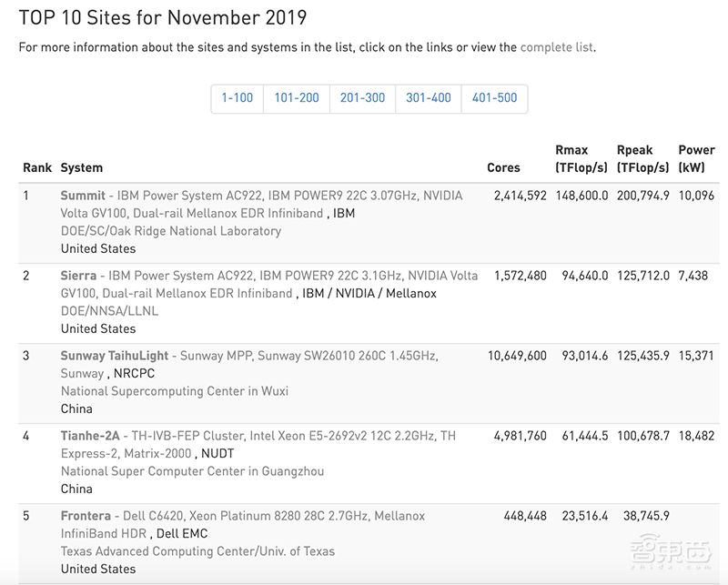
Task: Open the Frontera system page
Action: (x=86, y=516)
